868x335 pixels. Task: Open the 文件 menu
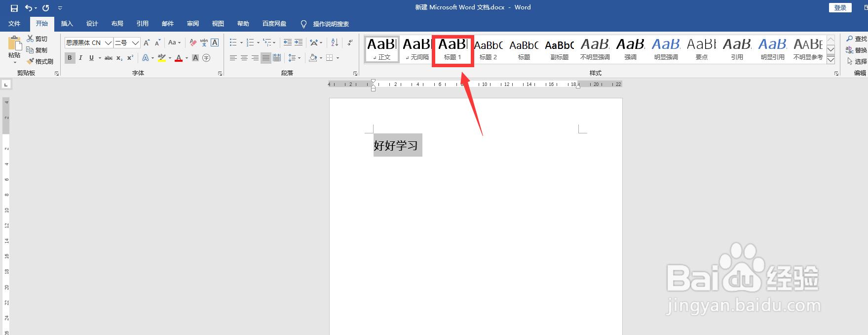point(14,24)
